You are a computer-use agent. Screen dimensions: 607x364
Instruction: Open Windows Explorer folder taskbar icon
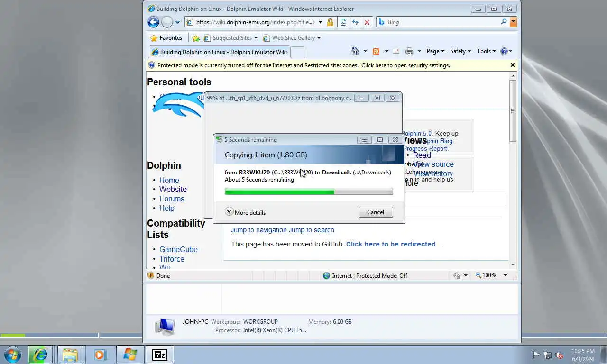[70, 355]
